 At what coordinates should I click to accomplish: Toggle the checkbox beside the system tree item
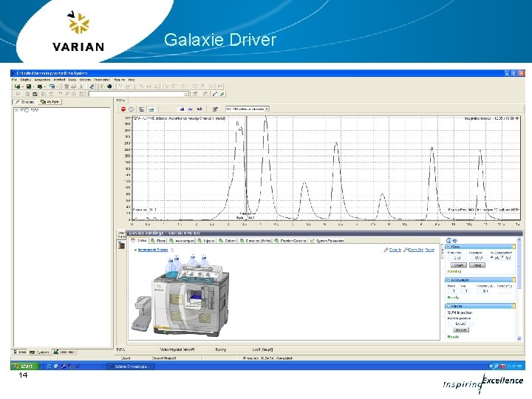click(21, 110)
